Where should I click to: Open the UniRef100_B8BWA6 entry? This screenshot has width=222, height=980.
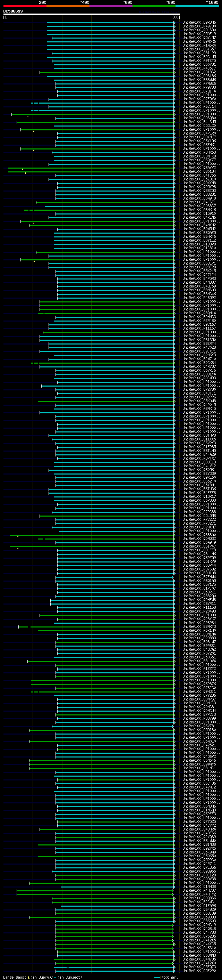199,80
